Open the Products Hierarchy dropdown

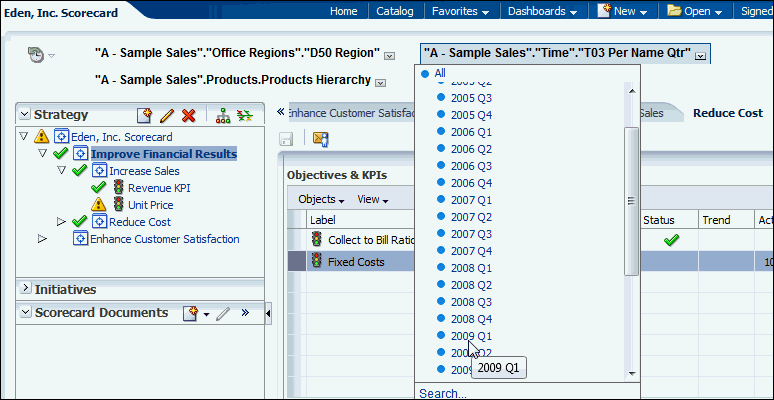pyautogui.click(x=380, y=82)
